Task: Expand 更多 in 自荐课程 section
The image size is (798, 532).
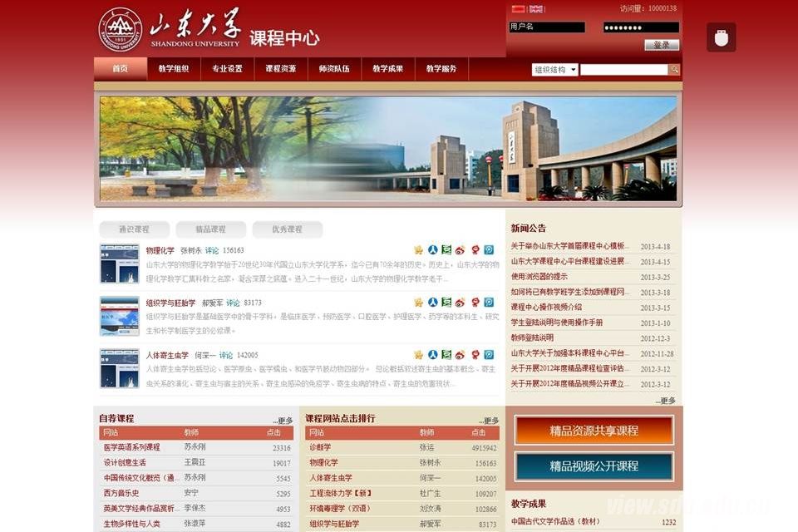Action: tap(283, 421)
